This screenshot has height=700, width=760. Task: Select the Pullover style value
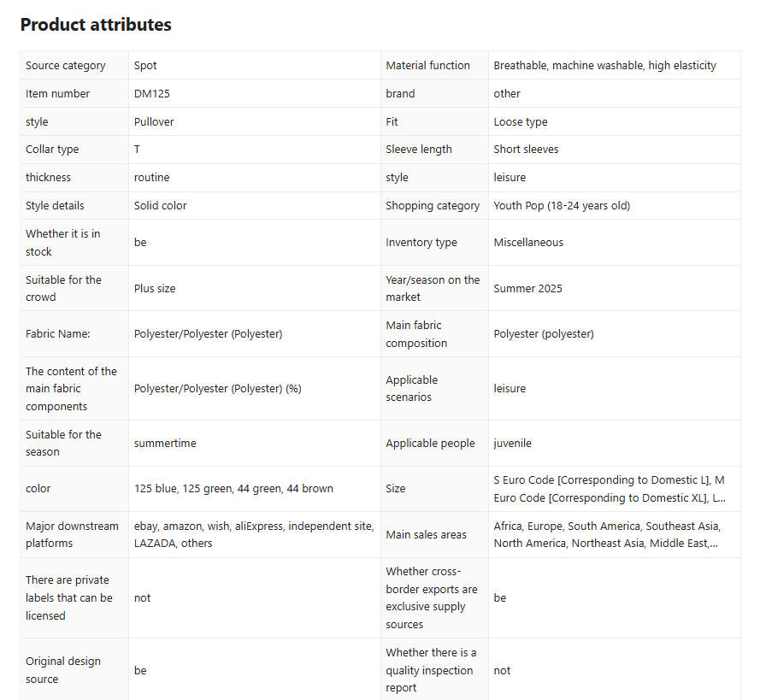pyautogui.click(x=154, y=121)
